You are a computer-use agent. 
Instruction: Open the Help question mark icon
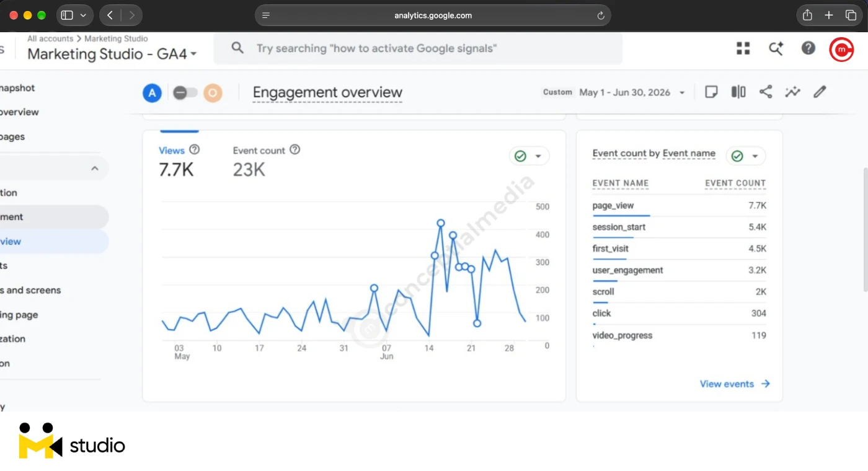click(808, 48)
